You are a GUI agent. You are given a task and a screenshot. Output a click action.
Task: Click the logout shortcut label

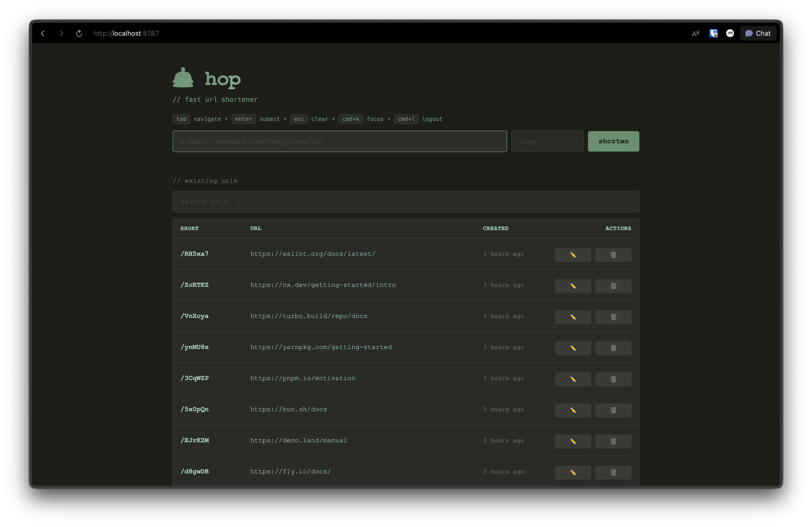click(x=432, y=119)
